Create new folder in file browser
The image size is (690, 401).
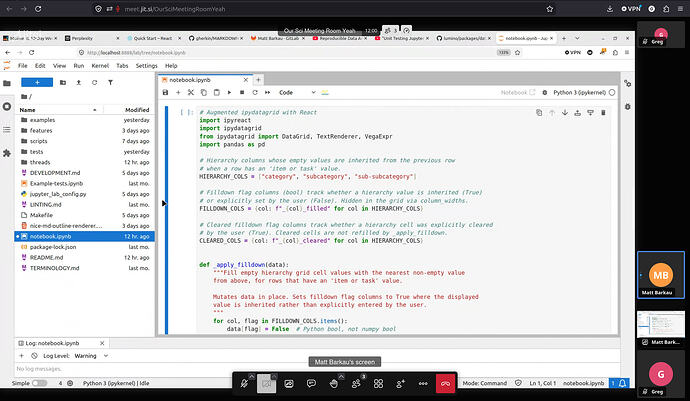pos(63,82)
